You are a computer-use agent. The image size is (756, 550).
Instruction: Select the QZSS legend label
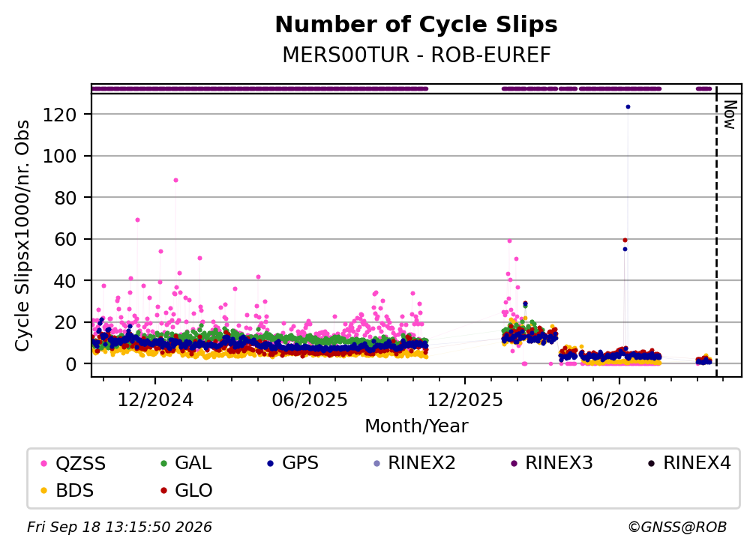(80, 463)
